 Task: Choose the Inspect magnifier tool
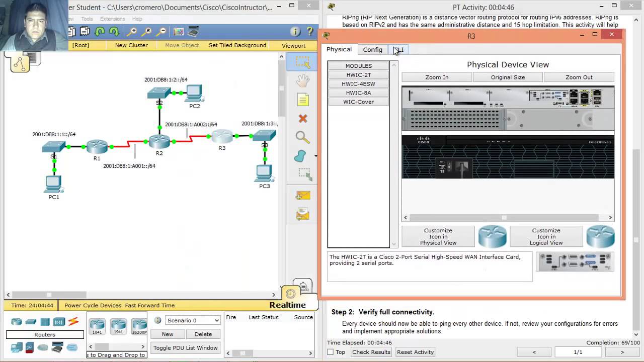click(x=302, y=137)
